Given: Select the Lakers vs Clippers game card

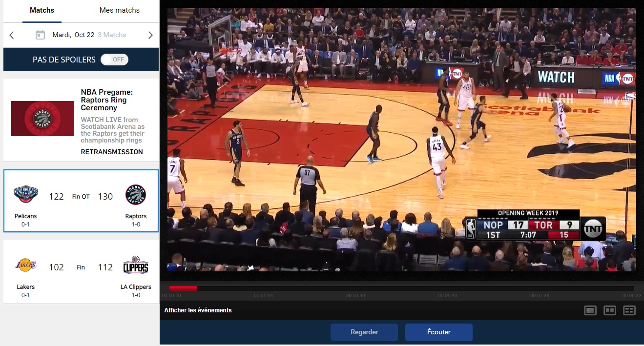Looking at the screenshot, I should [x=81, y=271].
